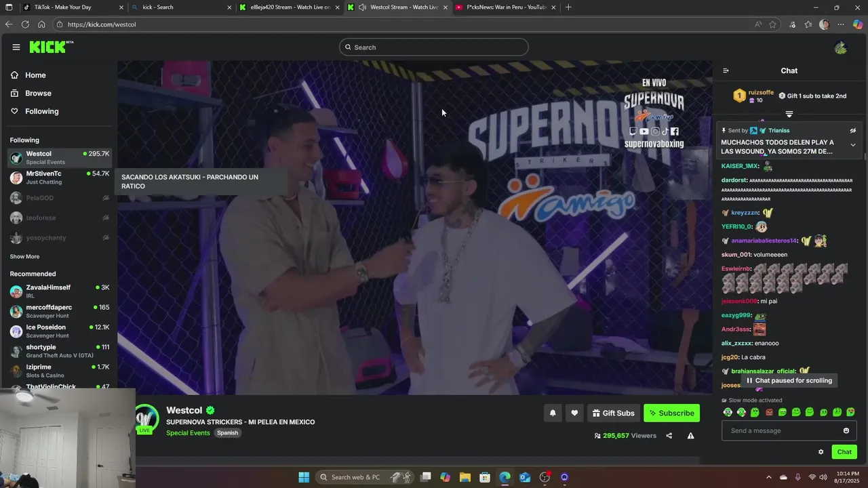Report the stream using the warning icon

690,435
